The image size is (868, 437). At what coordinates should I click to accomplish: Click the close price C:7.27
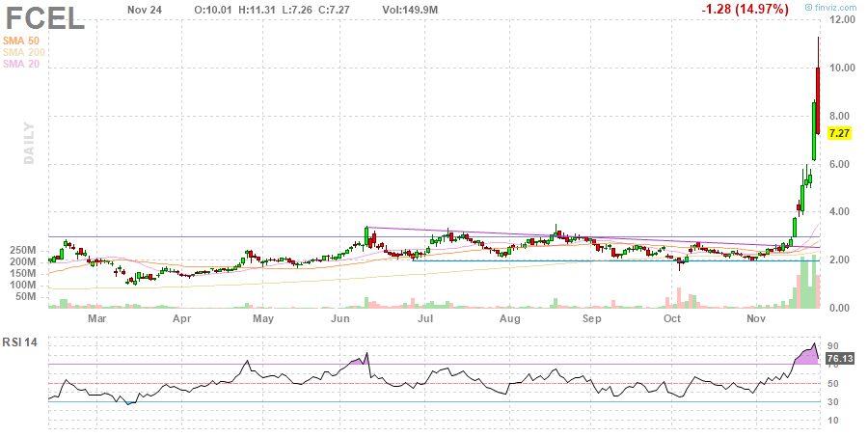pyautogui.click(x=334, y=10)
